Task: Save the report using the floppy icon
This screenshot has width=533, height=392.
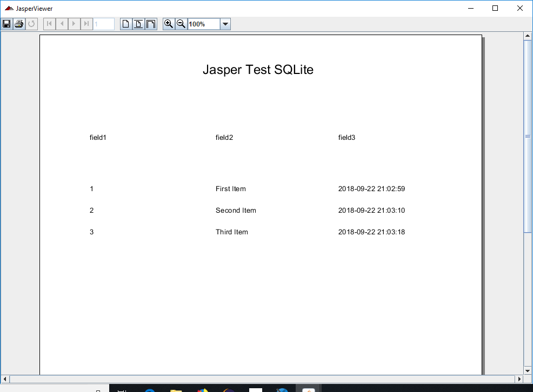Action: [7, 24]
